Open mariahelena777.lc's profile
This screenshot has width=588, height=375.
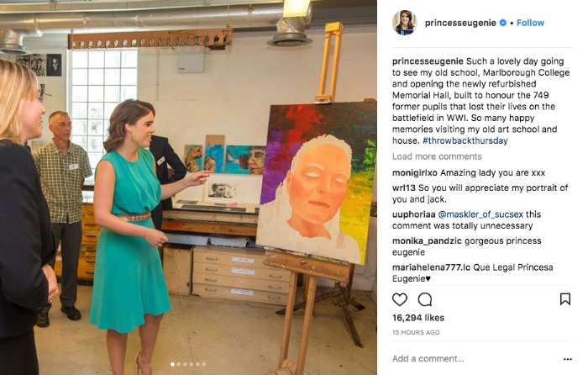pos(431,267)
